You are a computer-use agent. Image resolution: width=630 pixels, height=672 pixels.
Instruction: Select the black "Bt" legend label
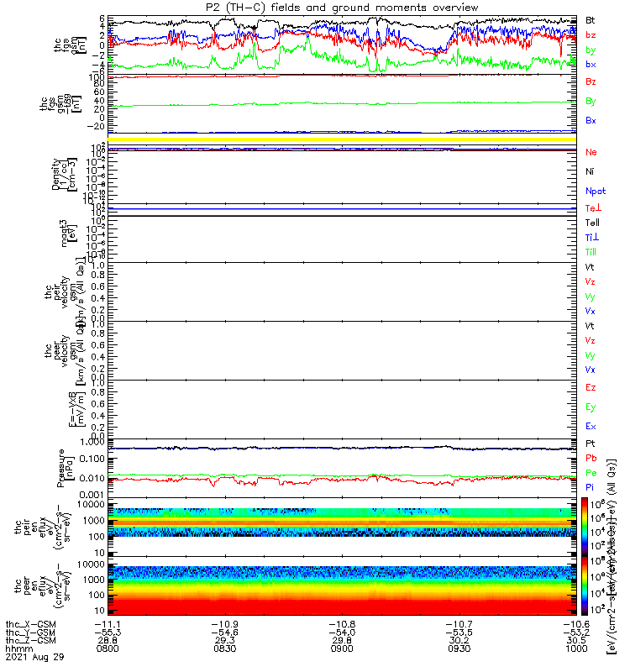pos(591,20)
